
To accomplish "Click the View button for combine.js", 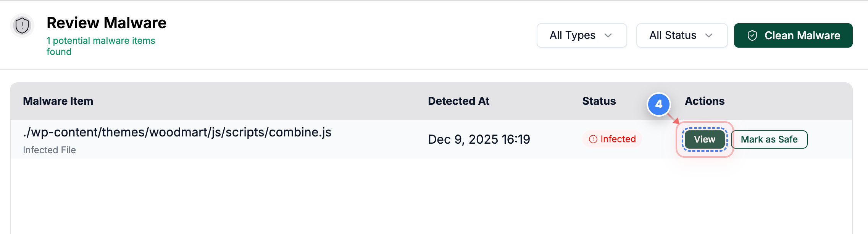I will pos(704,139).
